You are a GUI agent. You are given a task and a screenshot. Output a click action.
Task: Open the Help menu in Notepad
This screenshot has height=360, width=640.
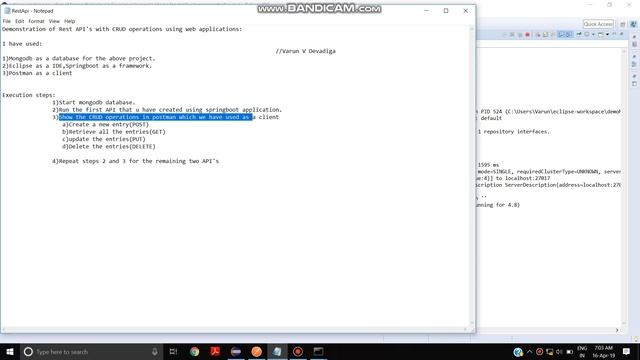[69, 21]
